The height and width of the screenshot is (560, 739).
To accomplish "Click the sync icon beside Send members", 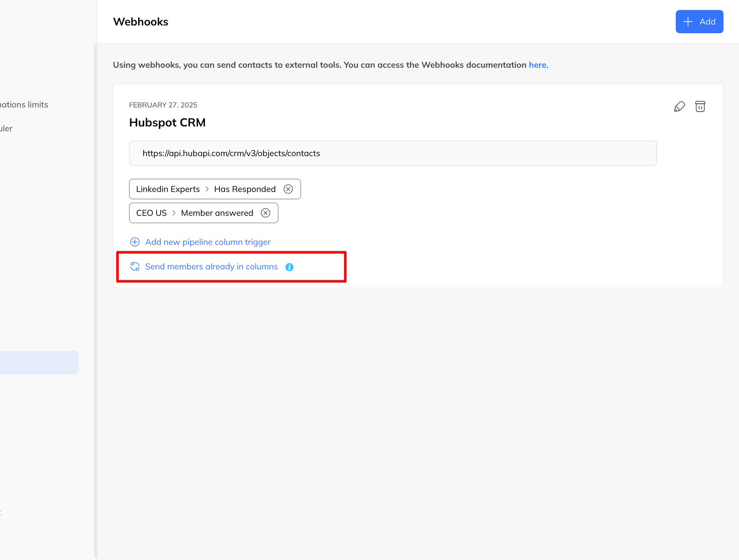I will pyautogui.click(x=135, y=267).
